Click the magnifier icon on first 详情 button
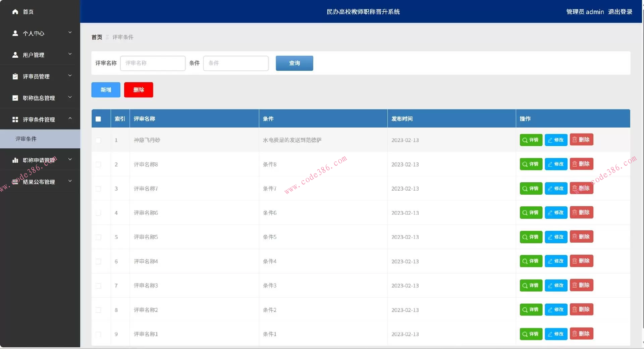 click(524, 140)
